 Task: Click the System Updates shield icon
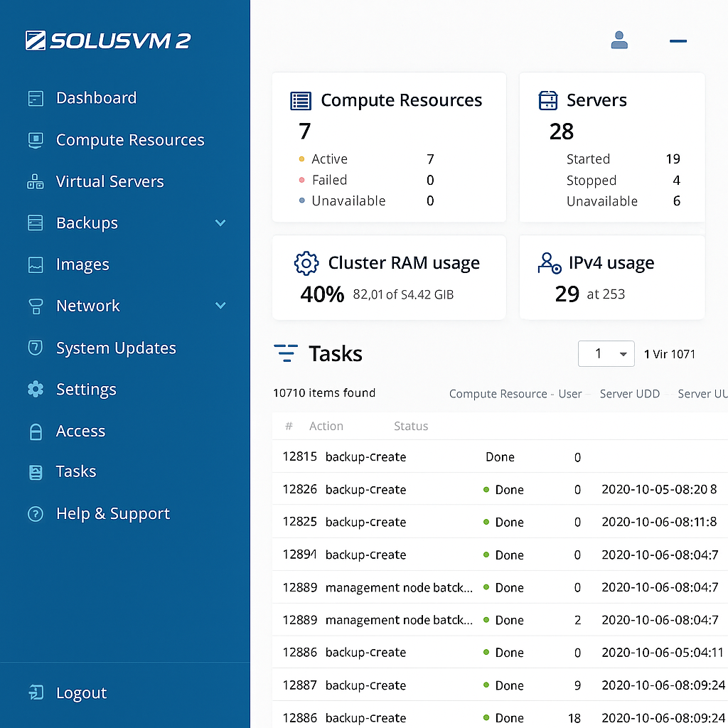[x=36, y=348]
